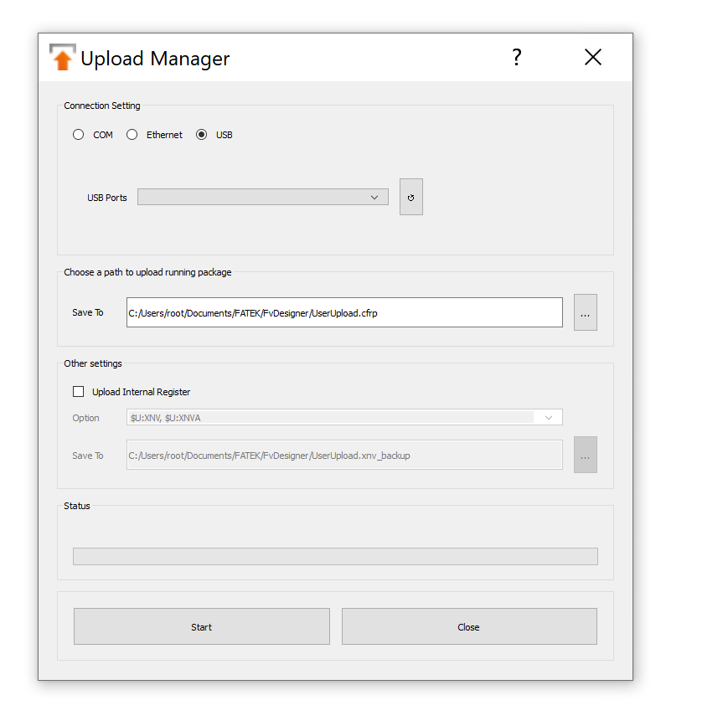Click the Status progress bar
This screenshot has height=726, width=728.
335,556
